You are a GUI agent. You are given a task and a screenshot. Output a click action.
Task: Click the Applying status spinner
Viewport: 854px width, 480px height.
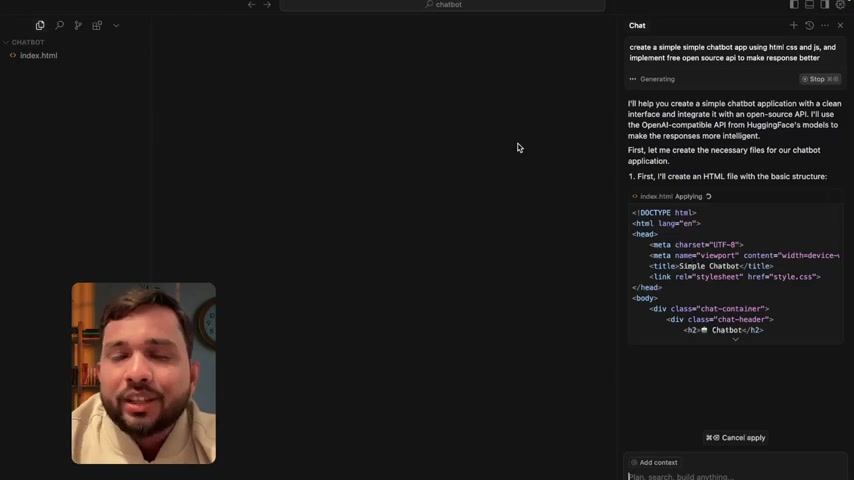click(x=709, y=196)
